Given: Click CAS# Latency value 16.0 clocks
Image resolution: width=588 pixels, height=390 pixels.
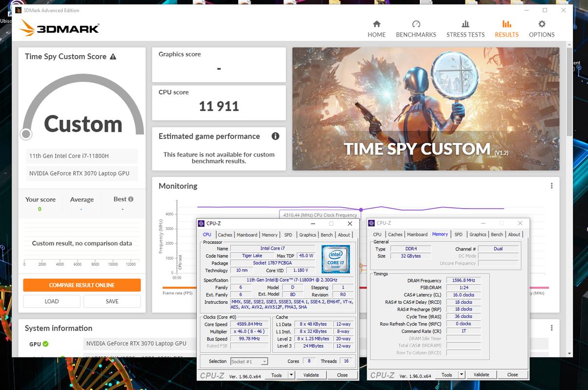Looking at the screenshot, I should (464, 295).
